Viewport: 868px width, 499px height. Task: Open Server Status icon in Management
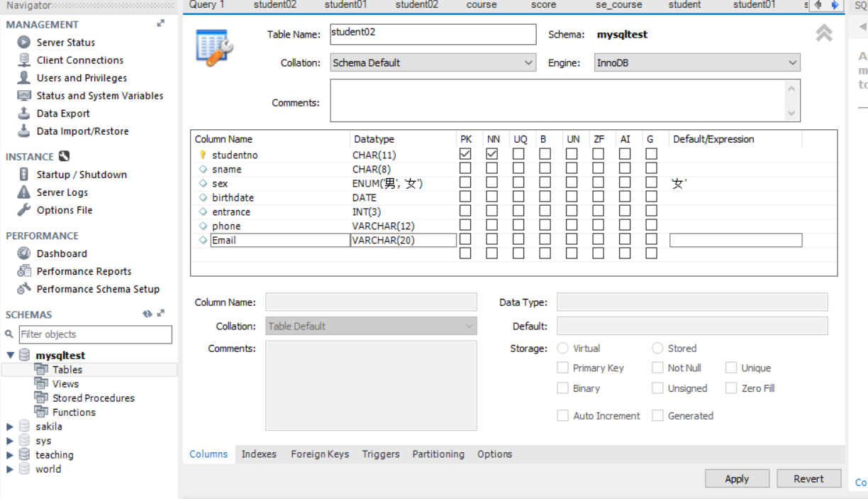coord(24,43)
